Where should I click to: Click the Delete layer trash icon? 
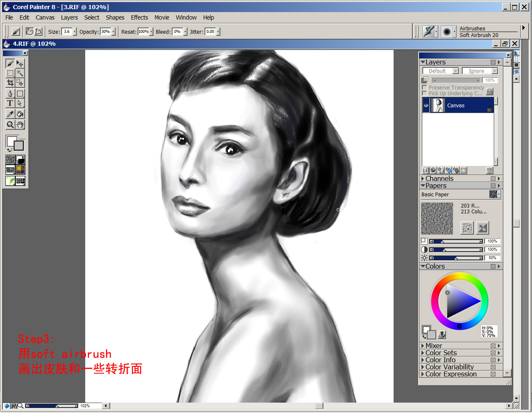click(x=490, y=171)
